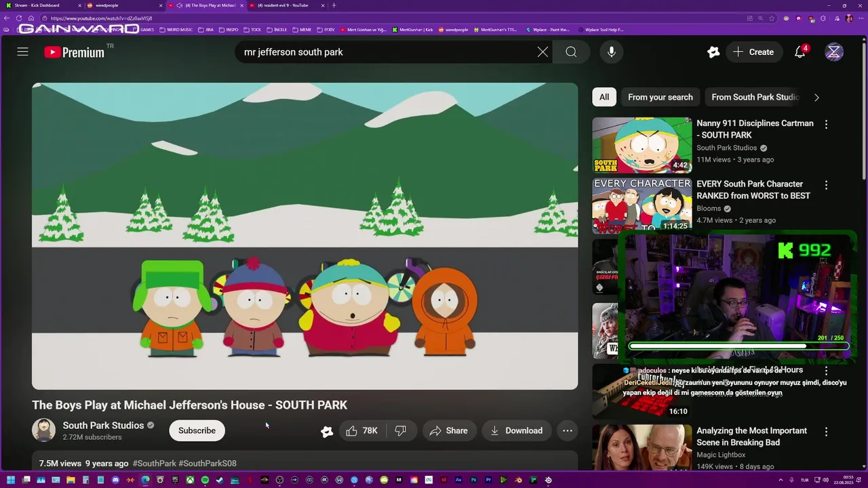The height and width of the screenshot is (488, 868).
Task: Open Spotify from taskbar
Action: 205,480
